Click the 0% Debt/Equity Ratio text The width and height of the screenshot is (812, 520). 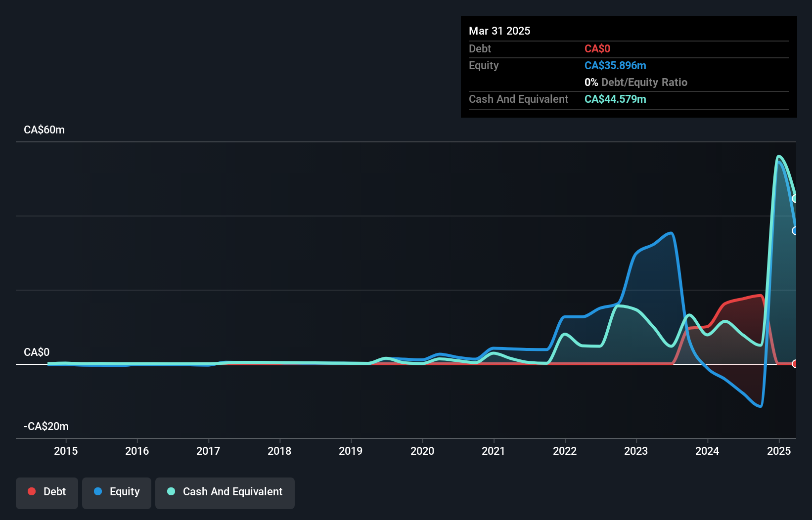tap(636, 83)
